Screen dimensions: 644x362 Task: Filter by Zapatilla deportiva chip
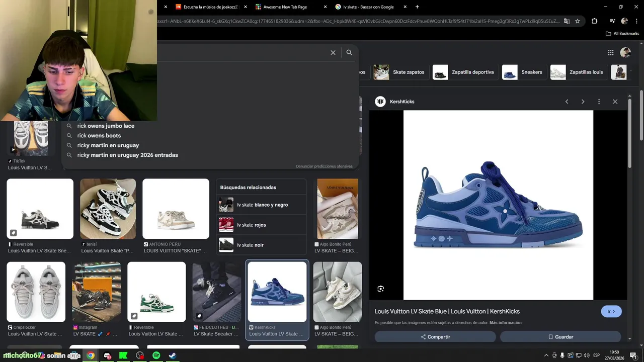[464, 72]
